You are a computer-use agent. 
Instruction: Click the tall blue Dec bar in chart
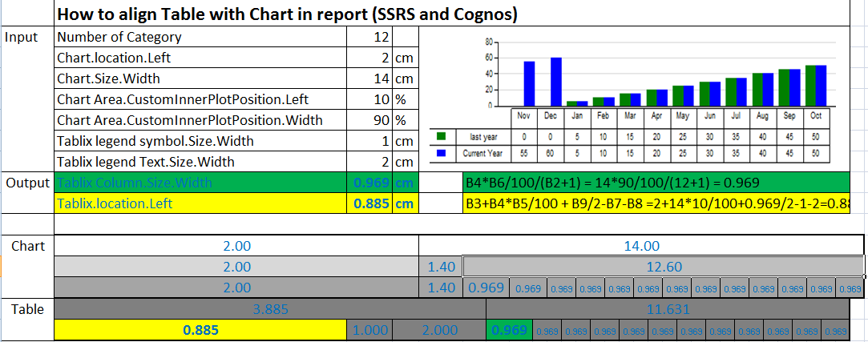tap(556, 82)
